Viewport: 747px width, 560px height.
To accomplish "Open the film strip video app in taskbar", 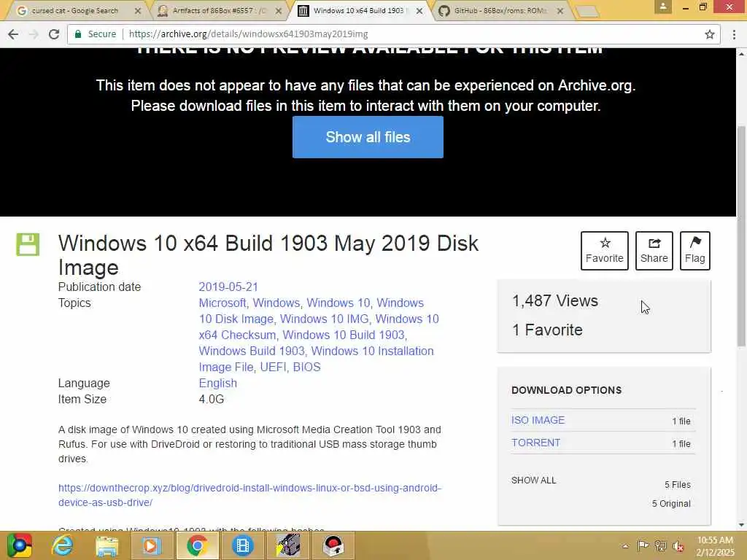I will click(x=242, y=545).
